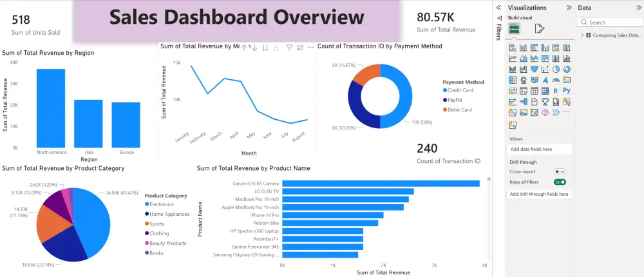Screen dimensions: 644x277
Task: Select the Stacked column chart visual
Action: (x=523, y=48)
